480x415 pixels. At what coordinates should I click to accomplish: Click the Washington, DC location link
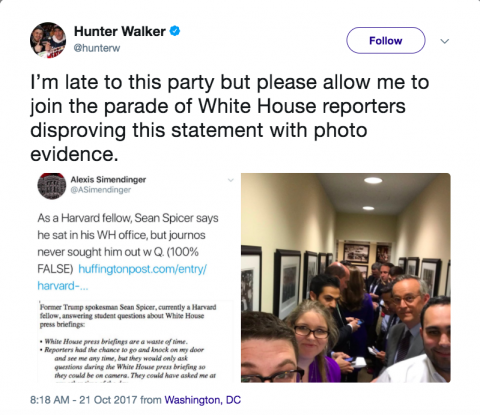202,400
